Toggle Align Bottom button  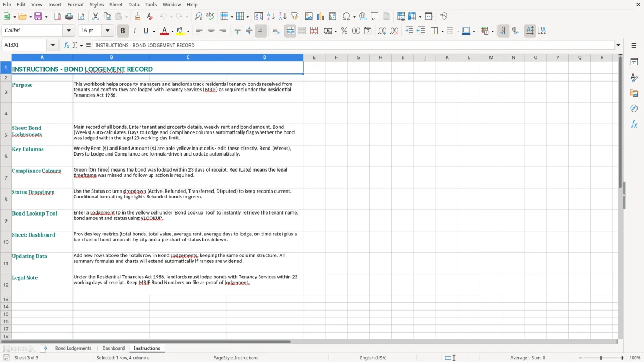(x=261, y=31)
